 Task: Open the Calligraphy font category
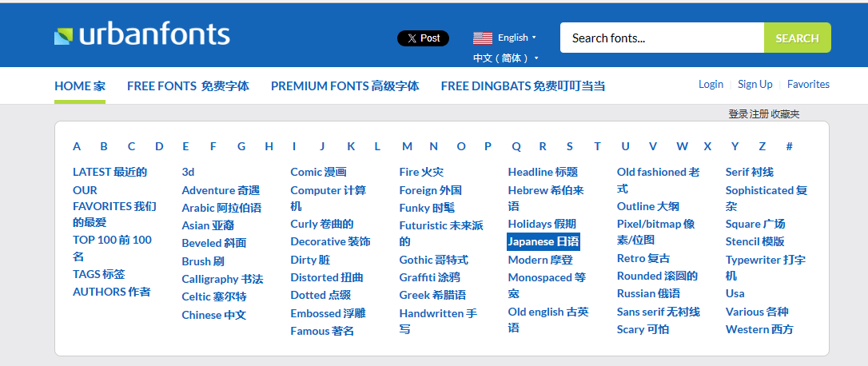click(222, 279)
